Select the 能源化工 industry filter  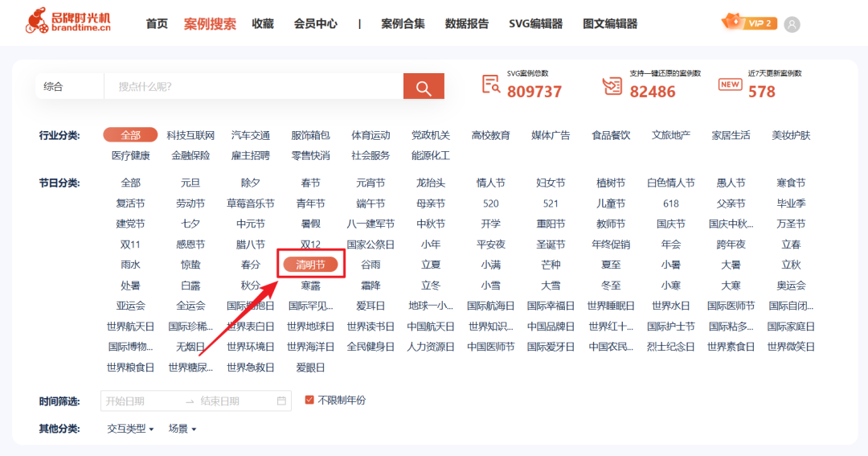[431, 155]
